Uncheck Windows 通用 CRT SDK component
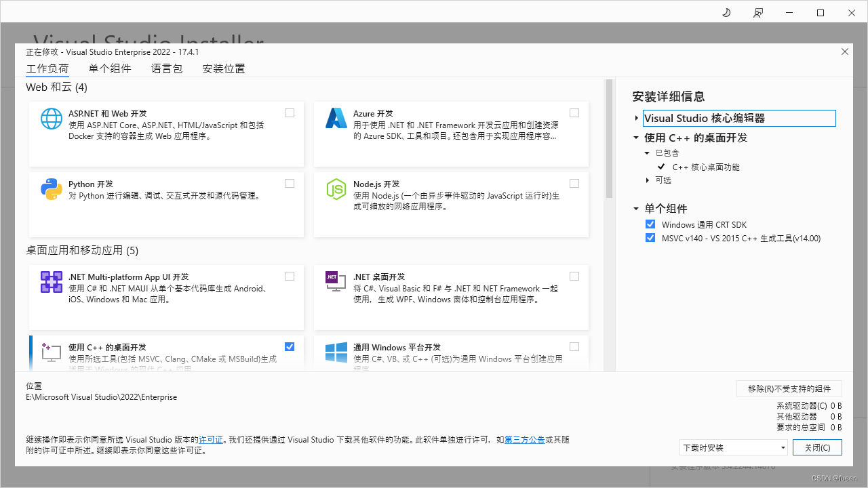This screenshot has height=488, width=868. click(650, 224)
